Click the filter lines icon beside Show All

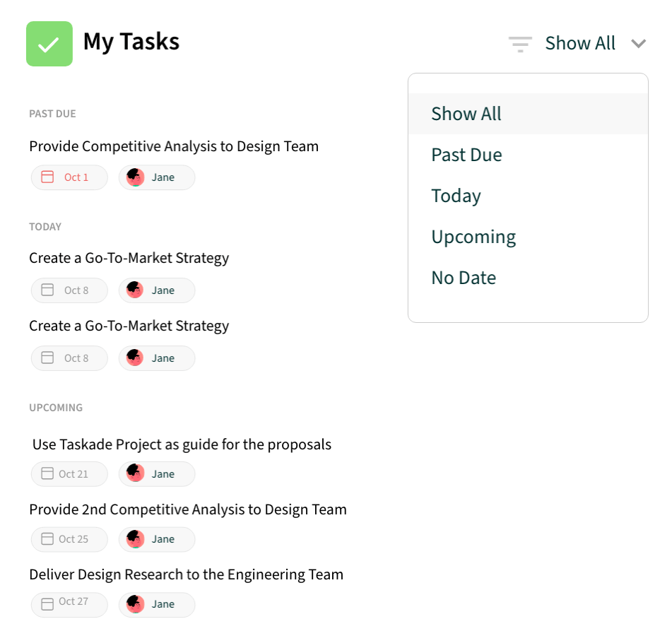(519, 43)
